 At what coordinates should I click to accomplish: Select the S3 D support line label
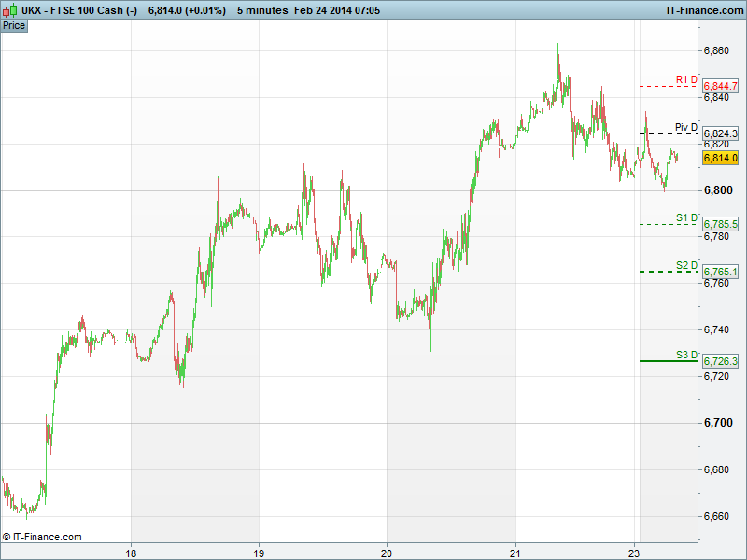click(x=686, y=355)
